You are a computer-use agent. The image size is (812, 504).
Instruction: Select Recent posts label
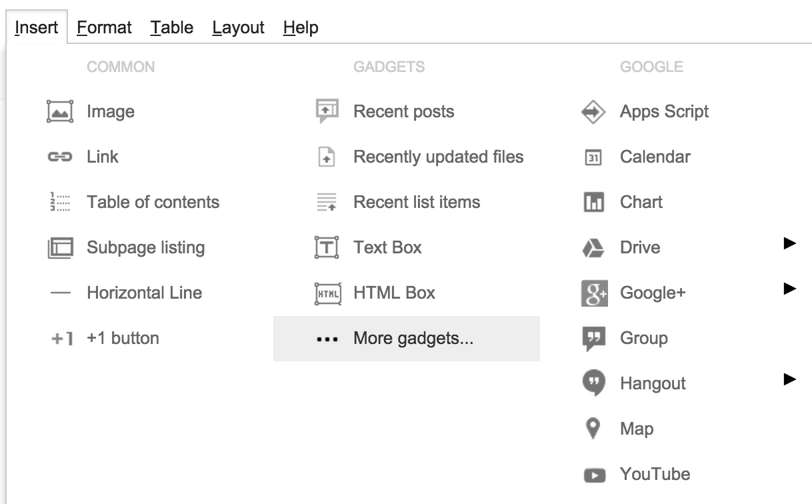point(403,111)
